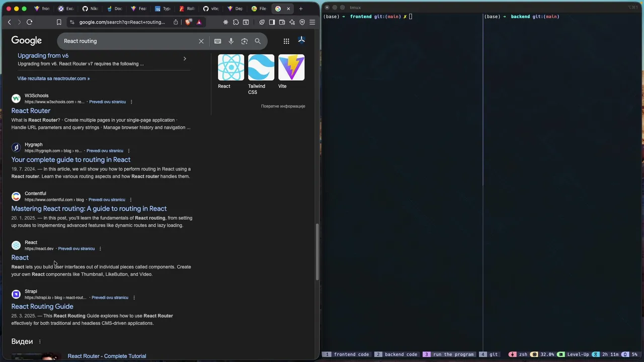Go back in browser history
Screen dimensions: 644x362
(x=9, y=22)
